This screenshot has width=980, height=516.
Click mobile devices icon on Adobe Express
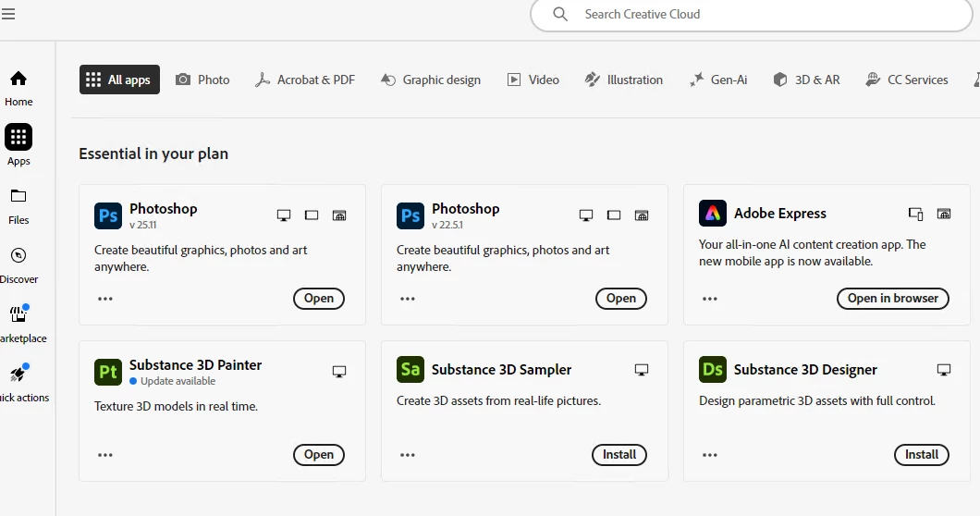click(x=915, y=214)
